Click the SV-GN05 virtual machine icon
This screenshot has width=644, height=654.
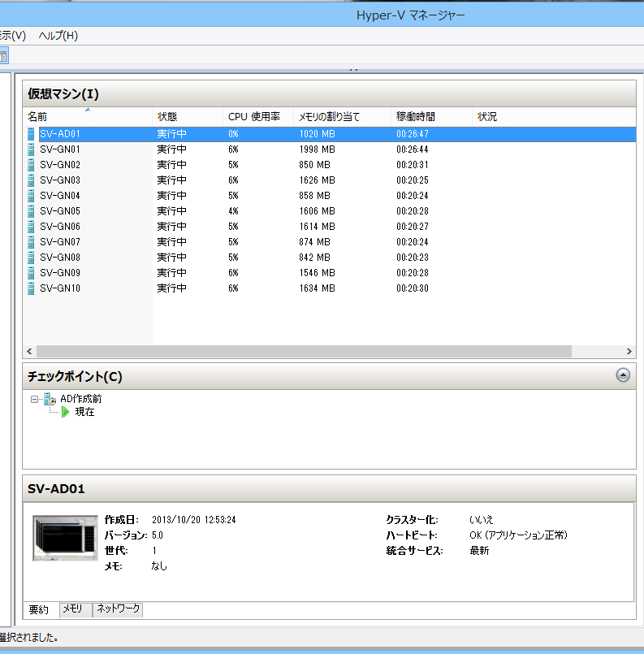tap(31, 211)
